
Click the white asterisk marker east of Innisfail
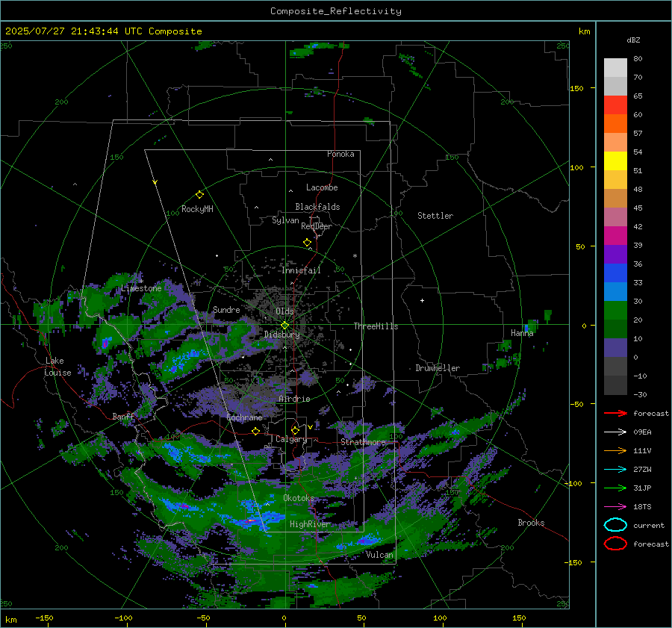(x=355, y=256)
